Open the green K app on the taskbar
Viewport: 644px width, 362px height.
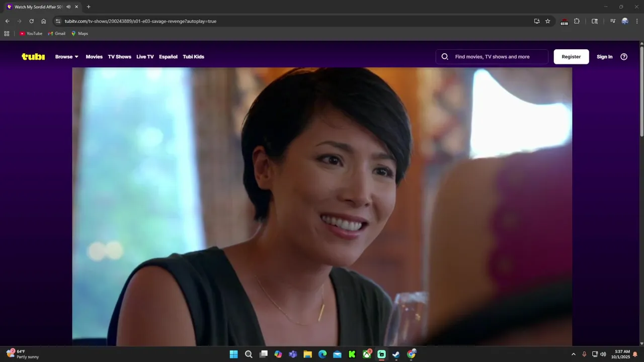(x=352, y=354)
